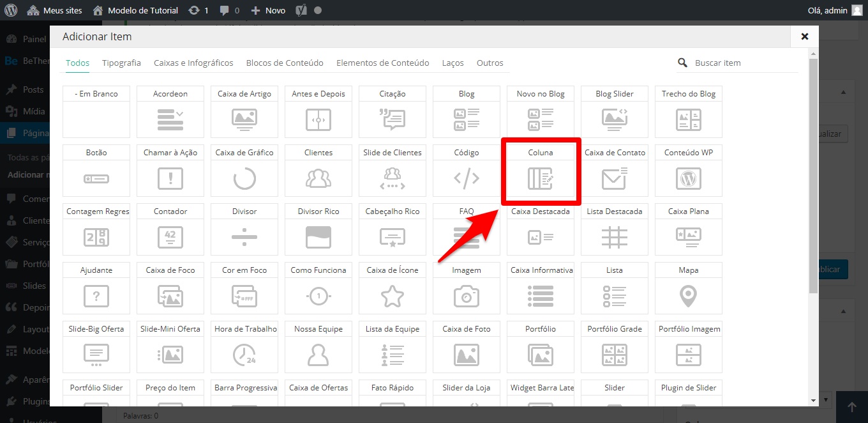Show the Blocos de Conteúdo tab
Screen dimensions: 868x423
pyautogui.click(x=285, y=63)
